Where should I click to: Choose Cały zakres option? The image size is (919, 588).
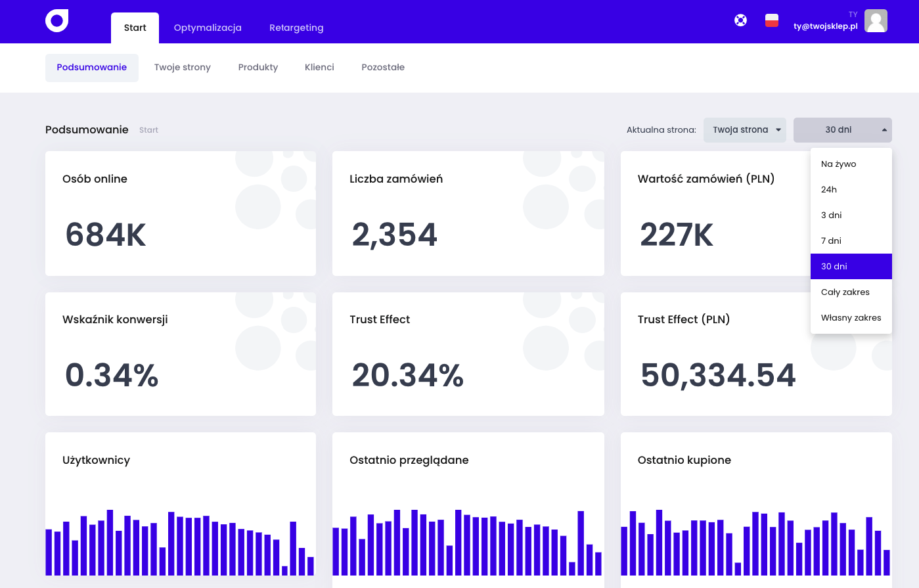click(x=851, y=292)
